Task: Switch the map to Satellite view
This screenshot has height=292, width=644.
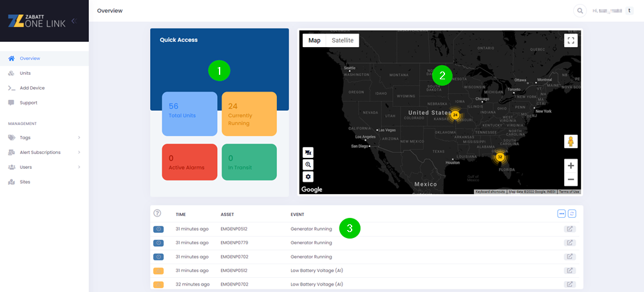Action: pos(342,41)
